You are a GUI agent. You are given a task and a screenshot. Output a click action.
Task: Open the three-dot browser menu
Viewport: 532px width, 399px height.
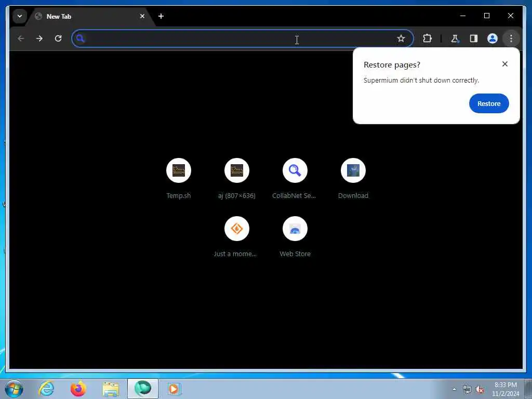[x=511, y=38]
